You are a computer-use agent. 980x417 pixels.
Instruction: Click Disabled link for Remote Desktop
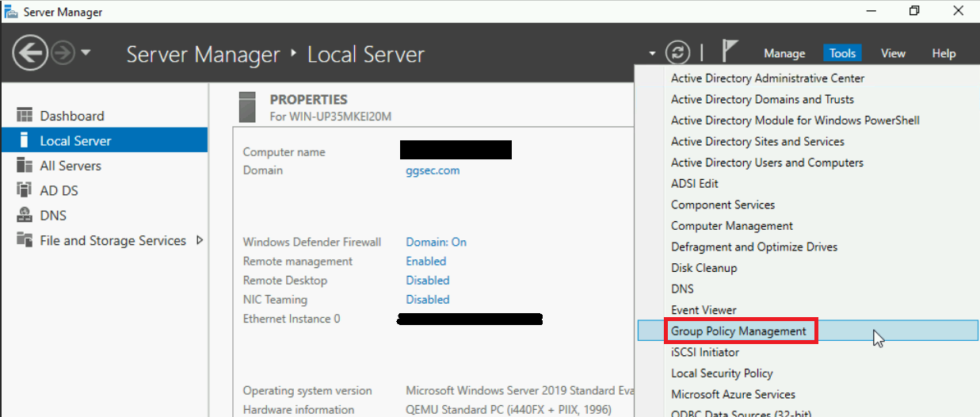pos(428,280)
